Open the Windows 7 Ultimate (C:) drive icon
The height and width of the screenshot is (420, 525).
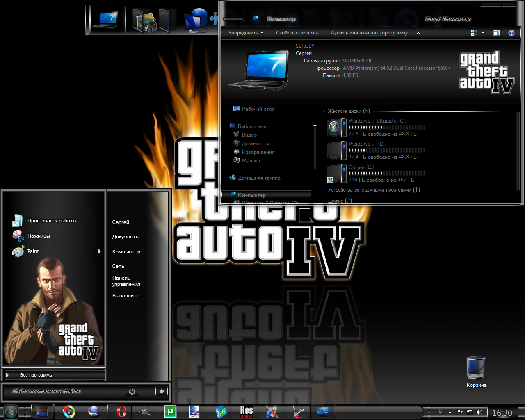tap(337, 127)
